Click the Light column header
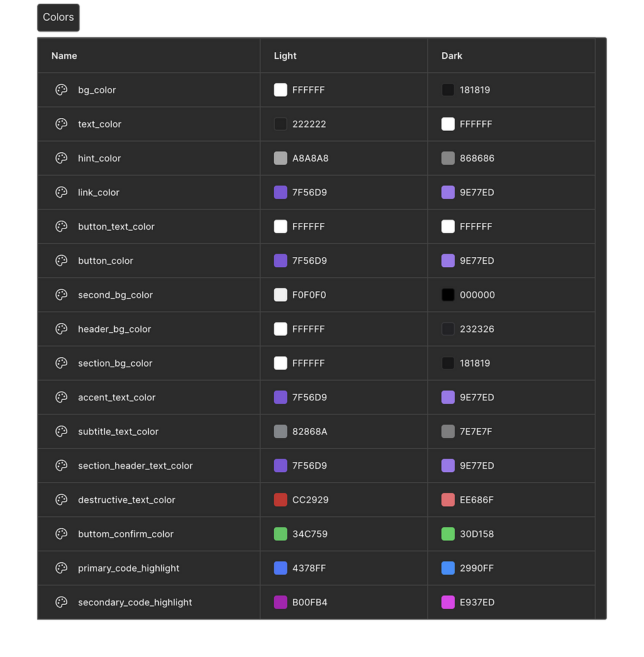The width and height of the screenshot is (644, 657). pyautogui.click(x=285, y=56)
